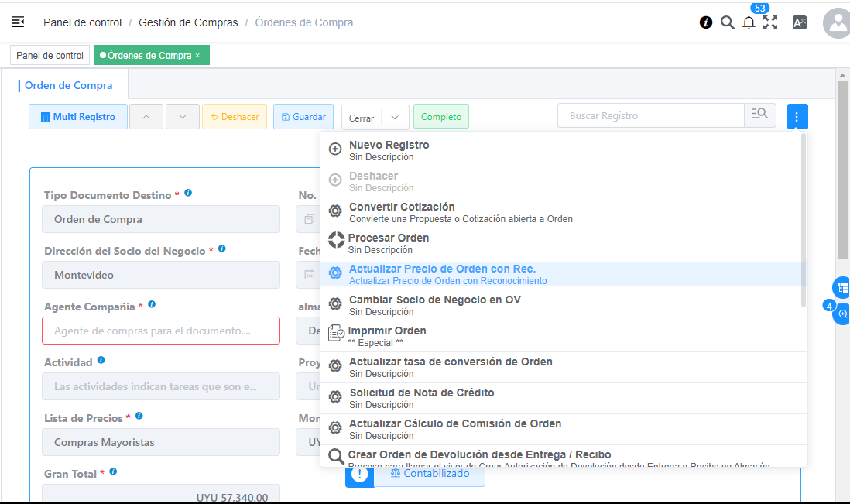Open the notifications bell
Screen dimensions: 850x504
tap(749, 23)
